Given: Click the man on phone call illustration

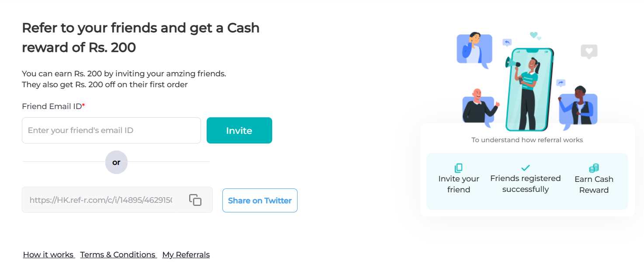Looking at the screenshot, I should 474,49.
